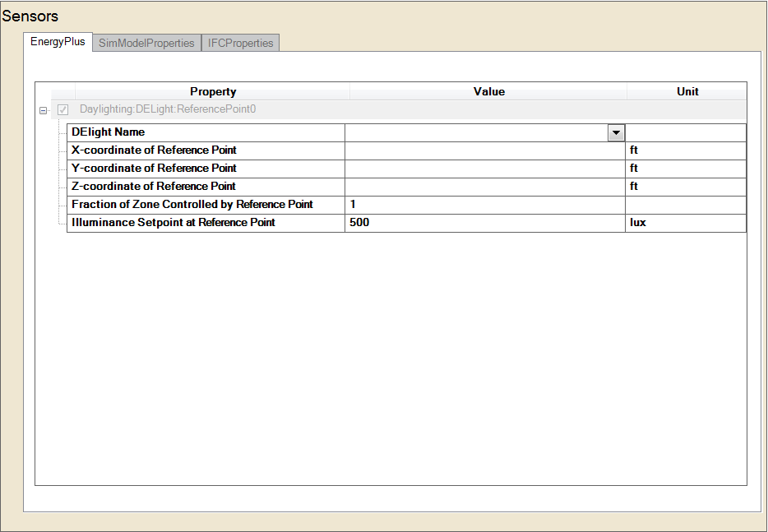Open the IFCProperties tab
Viewport: 768px width, 532px height.
[240, 43]
